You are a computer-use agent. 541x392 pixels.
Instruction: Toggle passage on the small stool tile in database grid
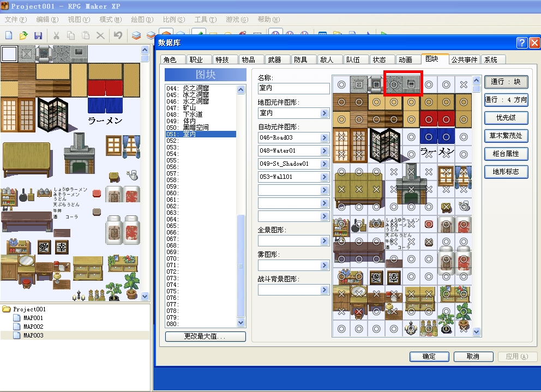(x=446, y=207)
